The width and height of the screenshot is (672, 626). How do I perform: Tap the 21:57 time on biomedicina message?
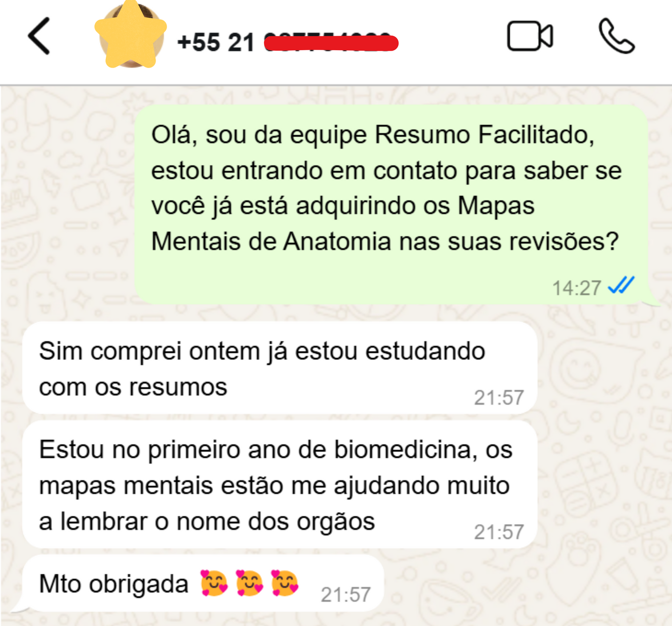point(499,532)
